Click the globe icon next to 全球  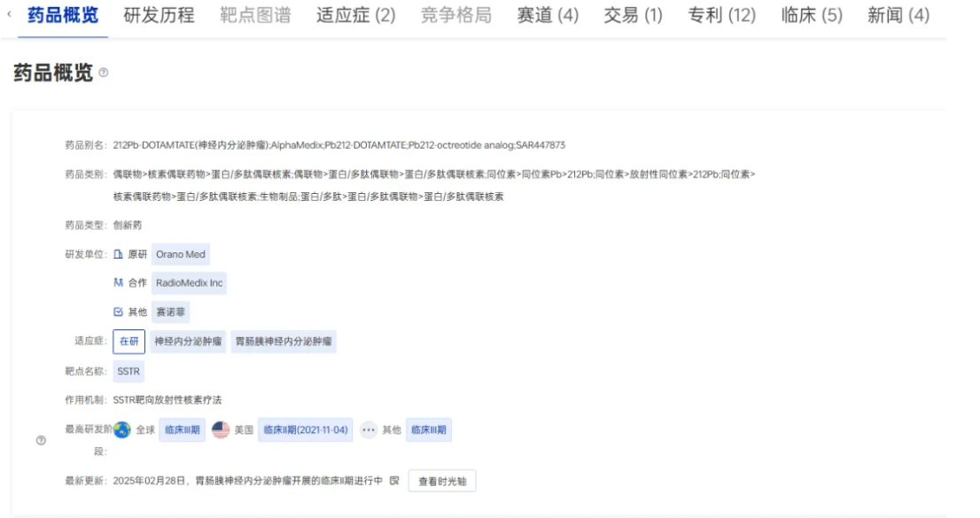122,430
